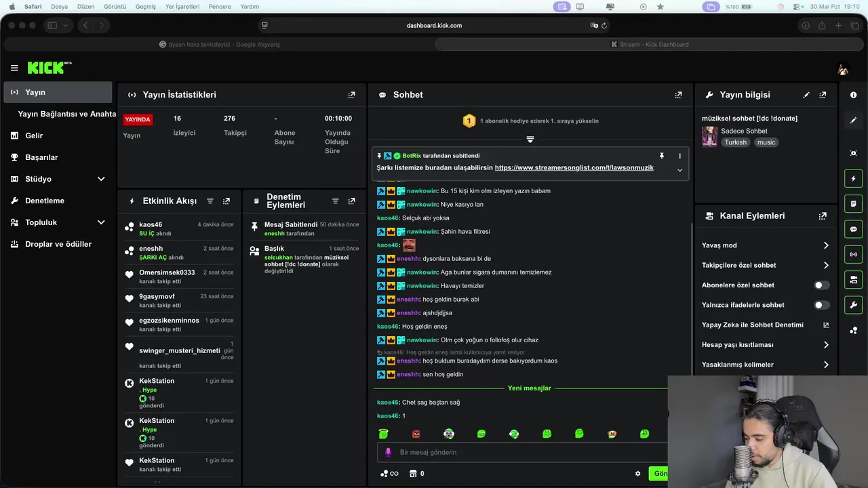This screenshot has height=488, width=868.
Task: Pop out the Etkinlik Akışı panel
Action: (226, 201)
